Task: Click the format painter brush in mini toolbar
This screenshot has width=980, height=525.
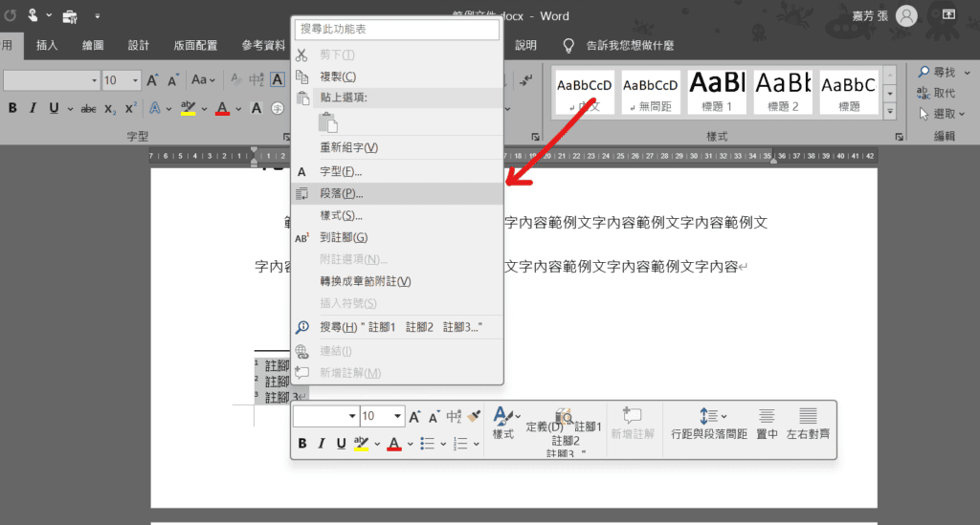Action: (x=474, y=416)
